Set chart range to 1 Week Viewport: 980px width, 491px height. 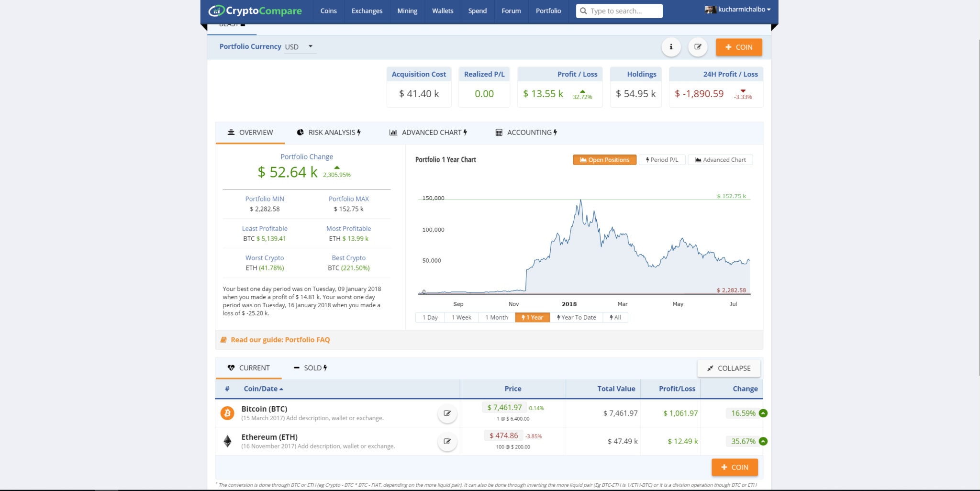[461, 317]
